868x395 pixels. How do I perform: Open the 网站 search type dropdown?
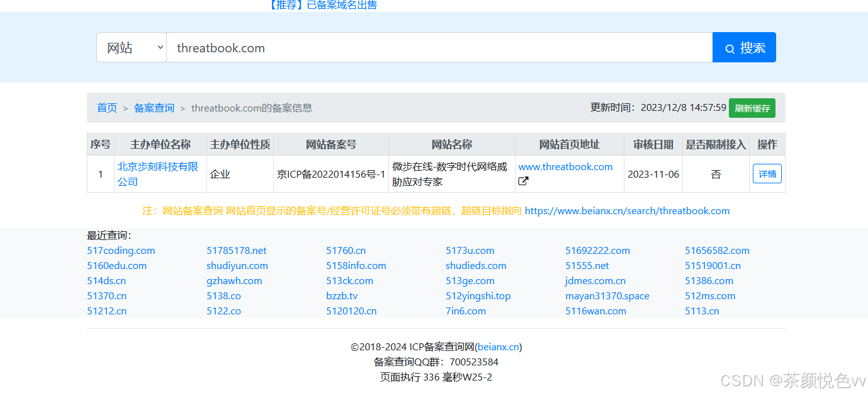click(x=132, y=48)
